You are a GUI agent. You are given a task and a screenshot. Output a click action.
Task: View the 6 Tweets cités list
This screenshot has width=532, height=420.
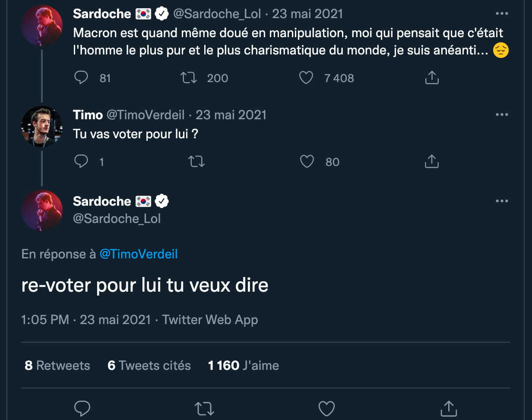point(149,366)
